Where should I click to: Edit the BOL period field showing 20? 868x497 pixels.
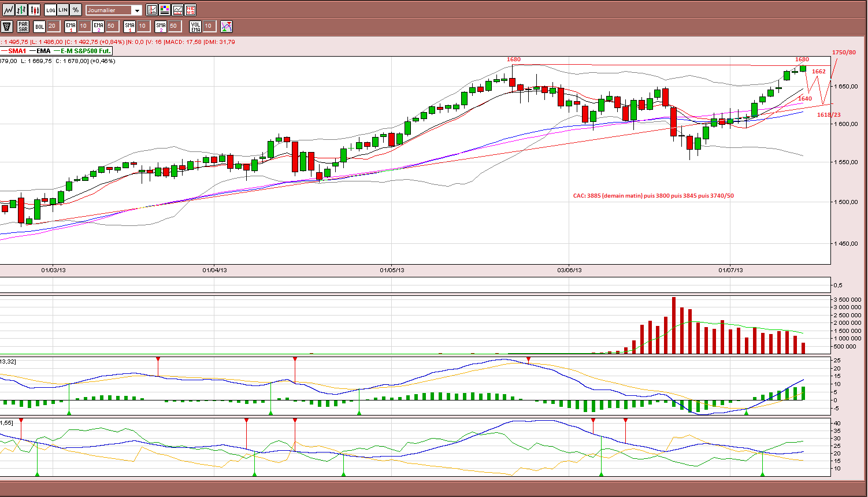(53, 26)
